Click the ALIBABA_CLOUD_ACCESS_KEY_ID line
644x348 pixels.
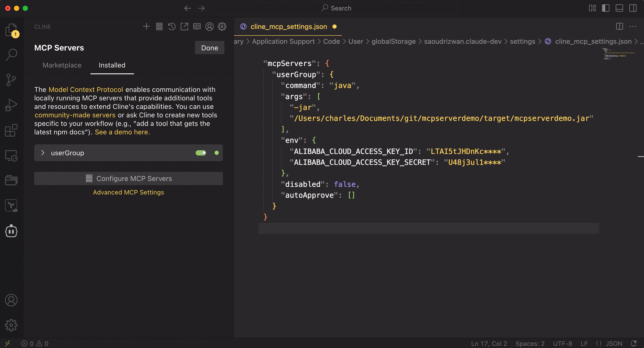(400, 151)
